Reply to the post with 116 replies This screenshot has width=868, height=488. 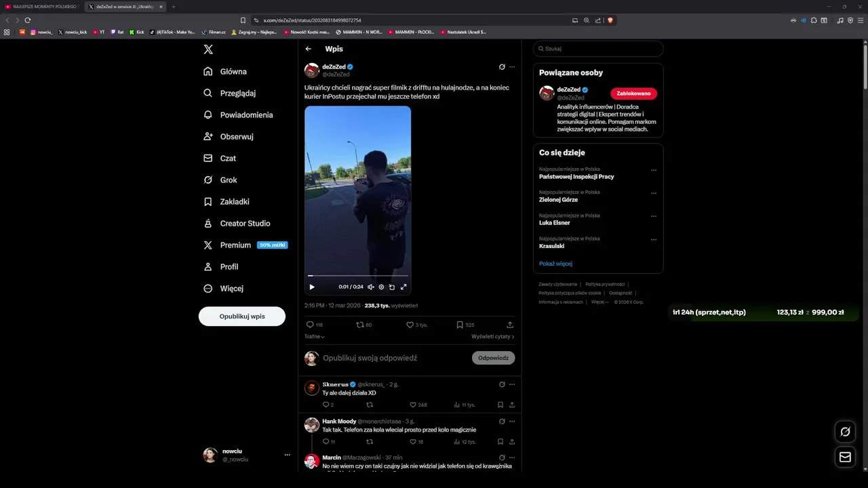coord(315,325)
